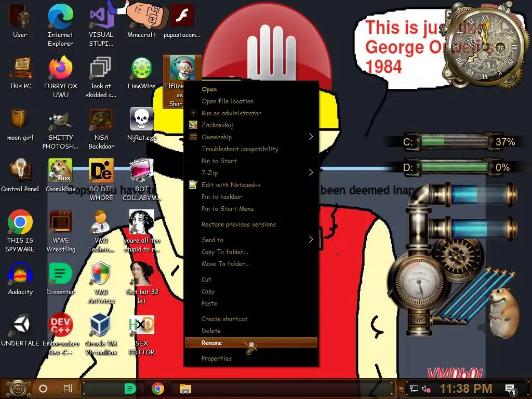Click the muted volume tray icon

(426, 389)
